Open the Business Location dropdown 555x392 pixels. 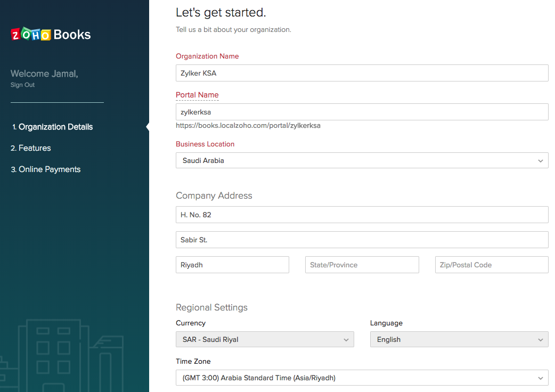point(362,160)
